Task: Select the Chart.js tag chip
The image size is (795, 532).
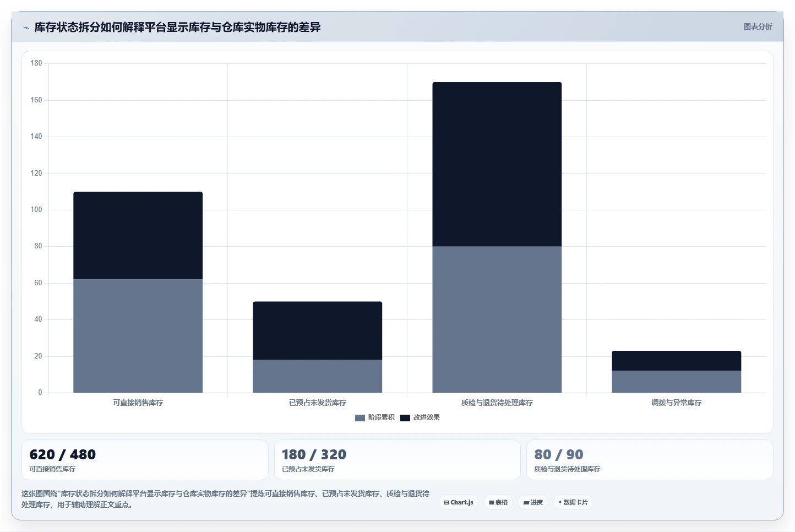Action: tap(459, 502)
